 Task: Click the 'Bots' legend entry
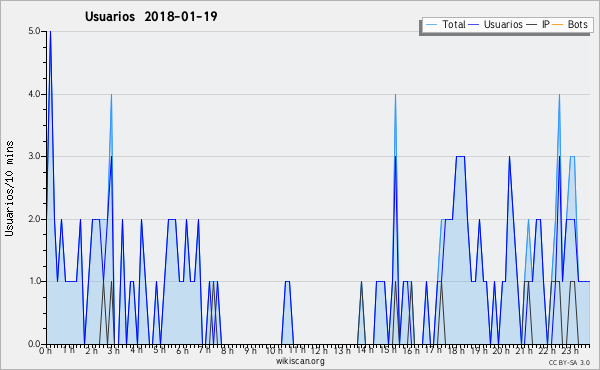[570, 24]
